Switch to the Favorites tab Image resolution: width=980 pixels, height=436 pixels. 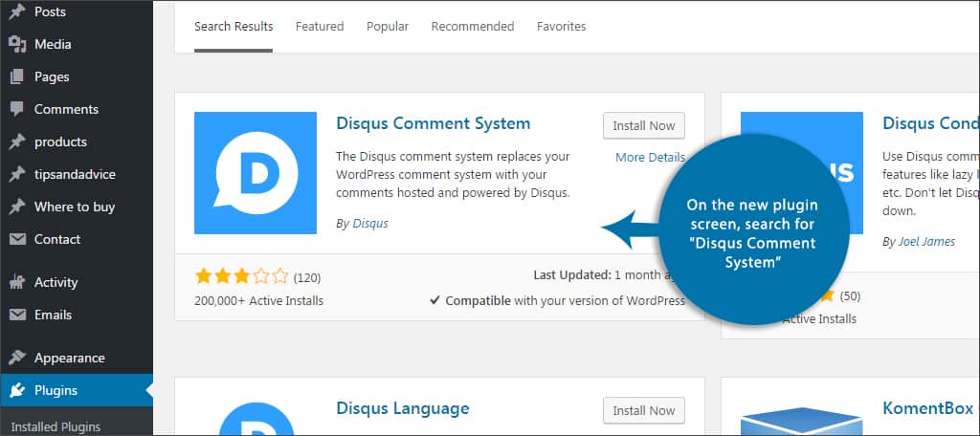[x=561, y=26]
